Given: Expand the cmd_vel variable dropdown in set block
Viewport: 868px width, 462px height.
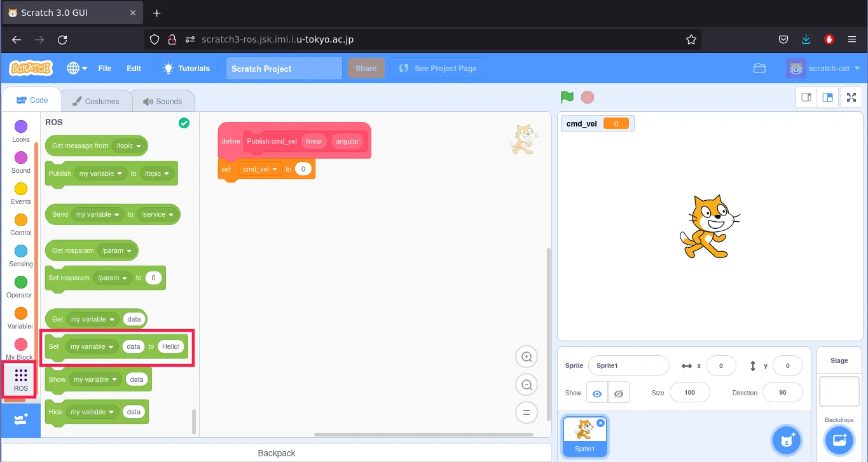Looking at the screenshot, I should tap(275, 169).
